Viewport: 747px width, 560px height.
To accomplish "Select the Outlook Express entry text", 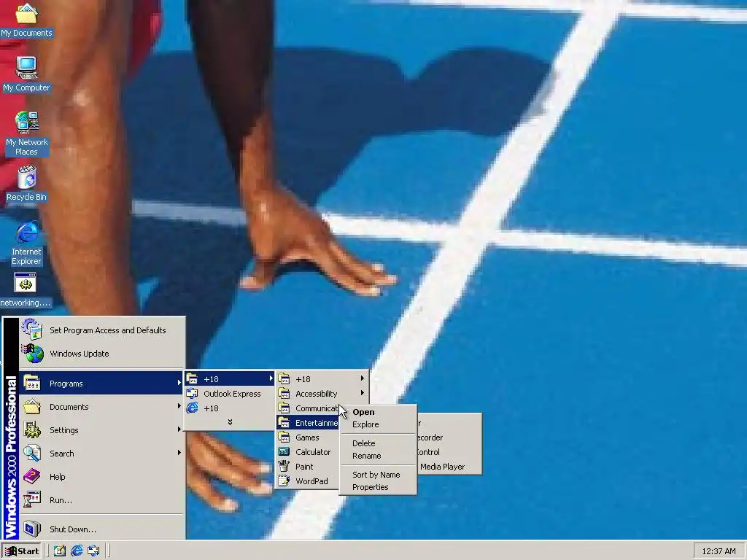I will (x=232, y=394).
